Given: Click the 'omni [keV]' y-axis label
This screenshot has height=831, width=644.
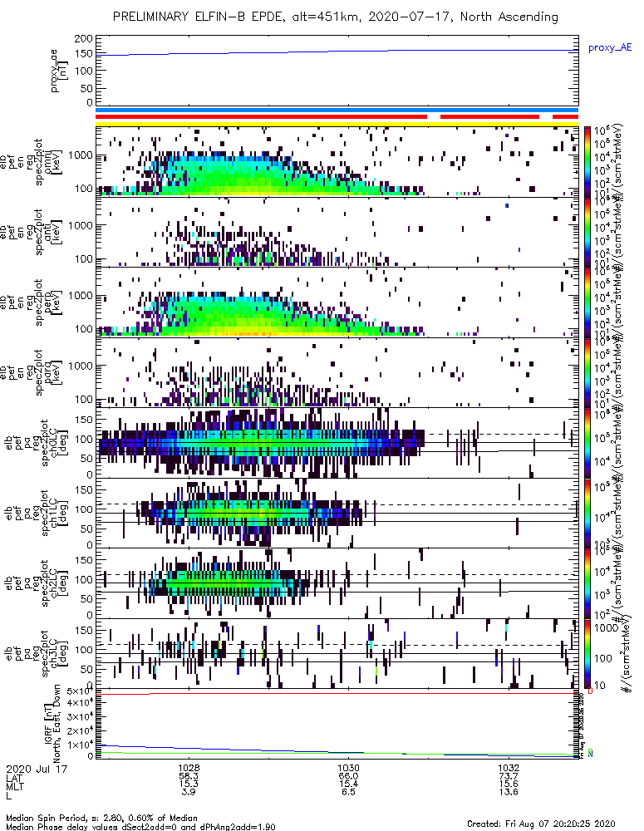Looking at the screenshot, I should [53, 162].
